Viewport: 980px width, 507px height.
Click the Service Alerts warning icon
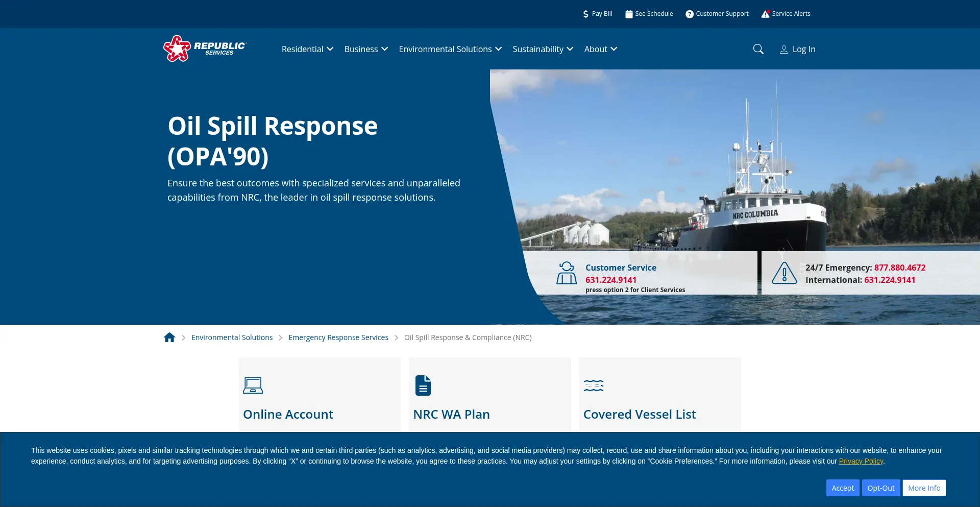click(765, 14)
